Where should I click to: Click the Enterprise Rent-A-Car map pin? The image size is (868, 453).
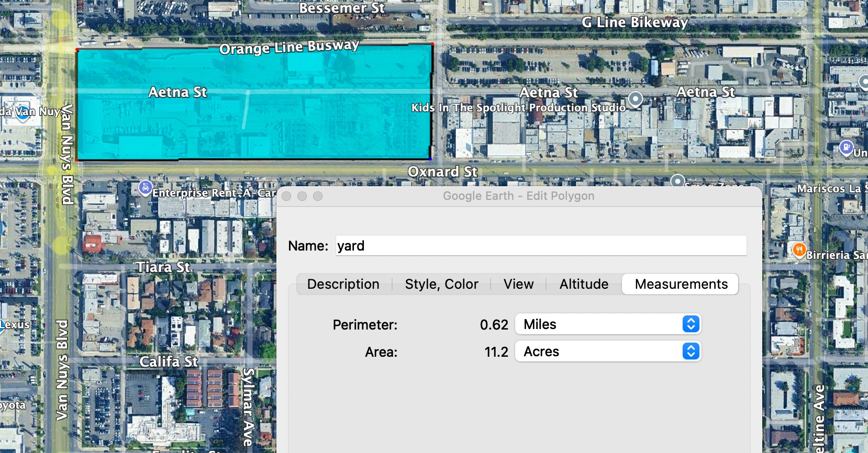pos(145,187)
